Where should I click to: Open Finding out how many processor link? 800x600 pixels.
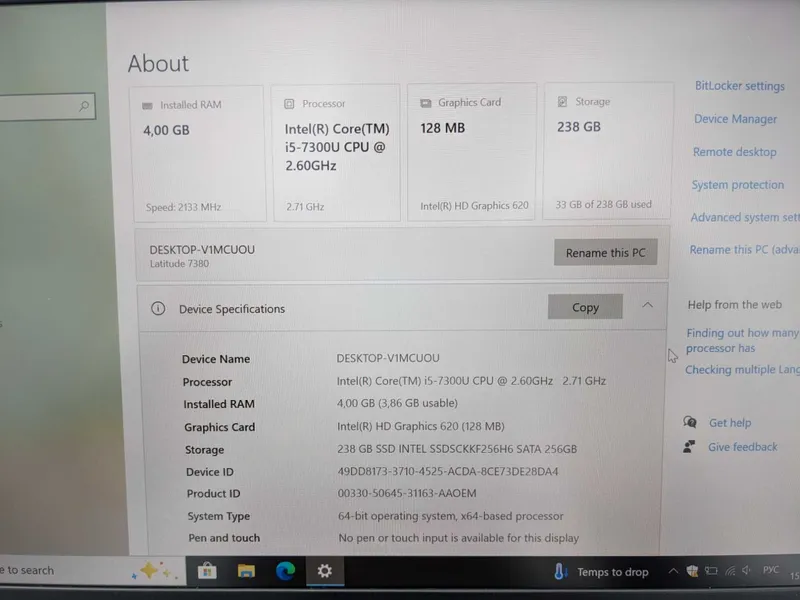pyautogui.click(x=742, y=340)
